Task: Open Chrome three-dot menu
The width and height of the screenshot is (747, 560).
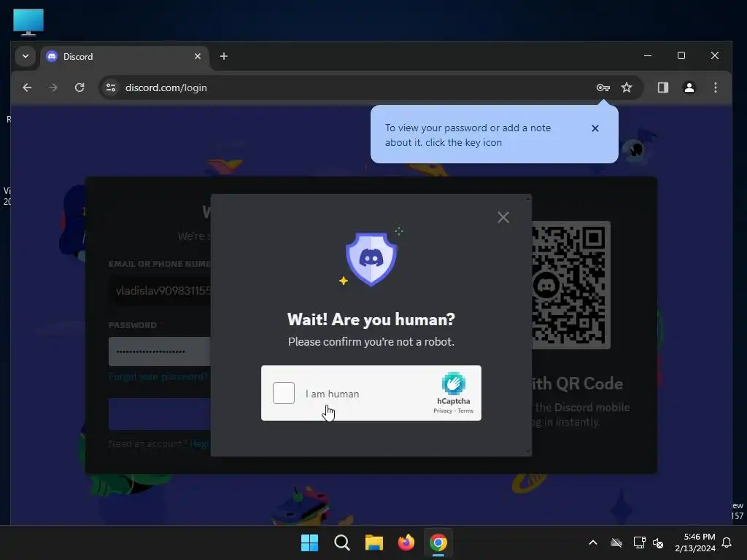Action: coord(715,87)
